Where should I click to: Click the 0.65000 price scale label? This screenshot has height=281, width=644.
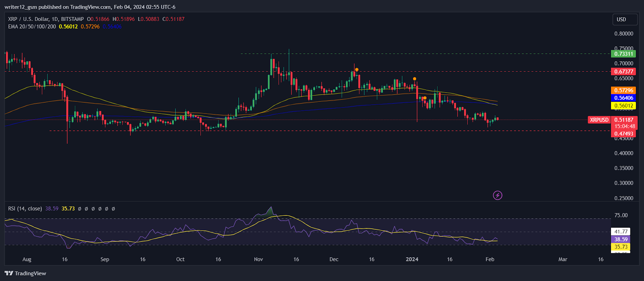(x=623, y=79)
